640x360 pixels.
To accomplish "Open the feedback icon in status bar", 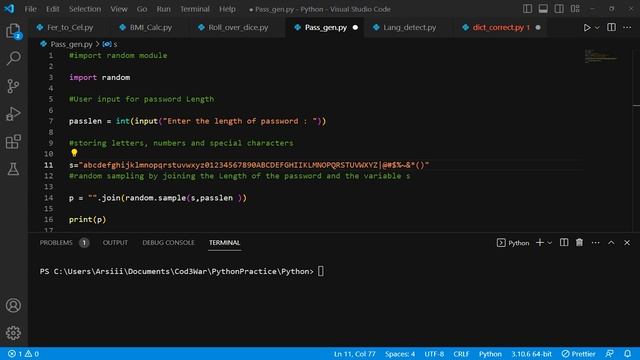I will 609,353.
